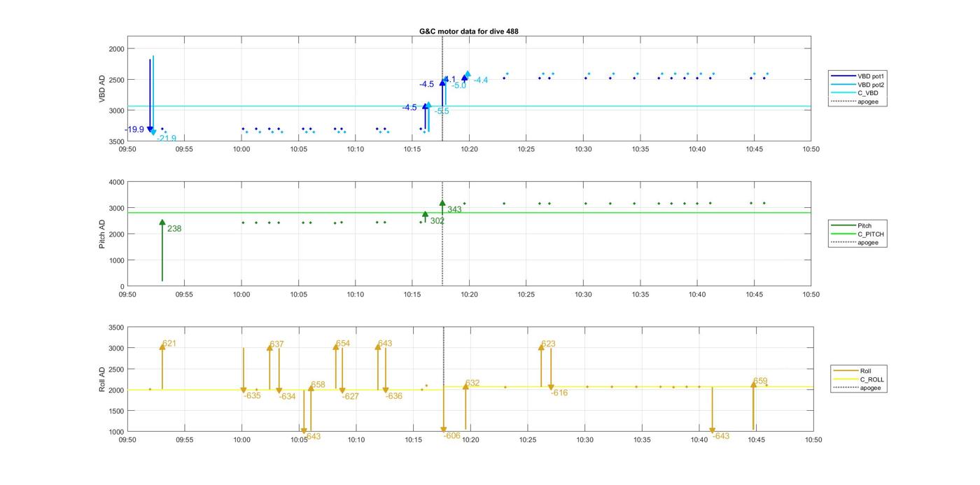Click the "-4.4" VBD data label
The width and height of the screenshot is (980, 485).
click(x=481, y=80)
